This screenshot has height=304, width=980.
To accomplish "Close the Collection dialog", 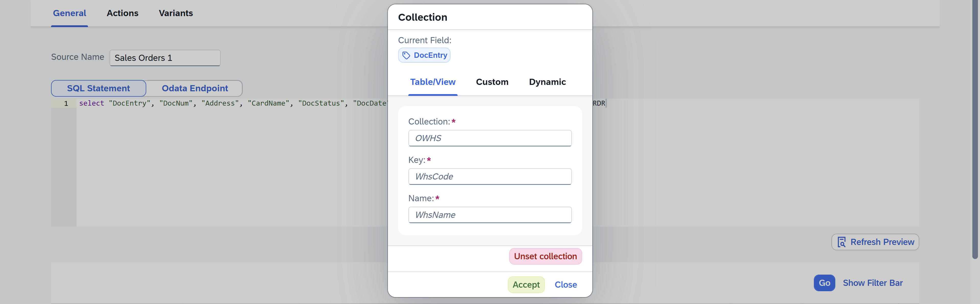I will pos(566,285).
